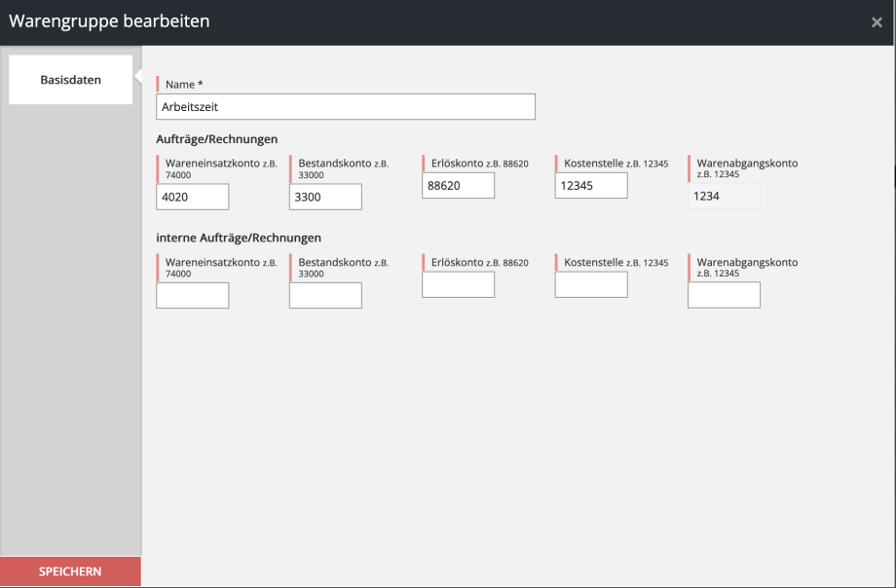Click the Warenabgangskonto field showing 1234
The height and width of the screenshot is (588, 896).
pyautogui.click(x=724, y=197)
